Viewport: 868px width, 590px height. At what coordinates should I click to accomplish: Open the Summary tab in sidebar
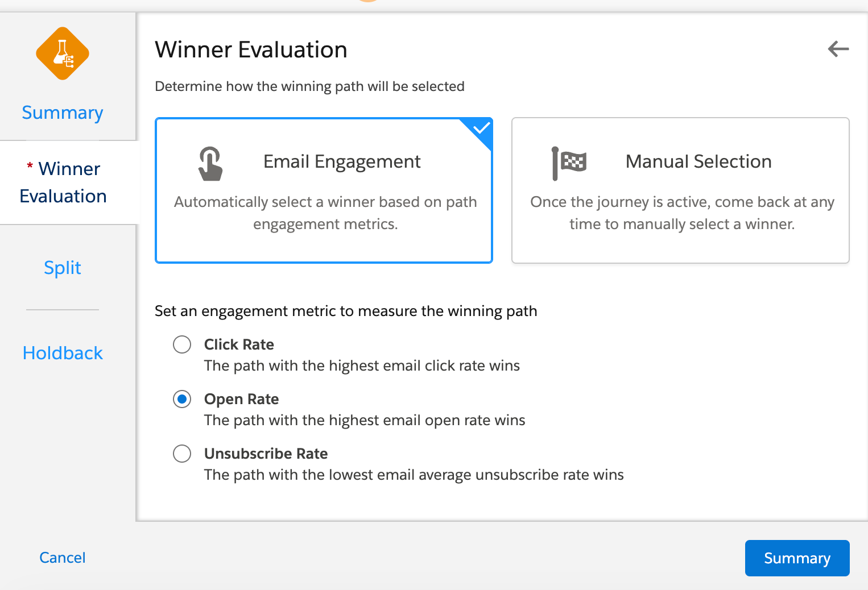click(x=63, y=113)
